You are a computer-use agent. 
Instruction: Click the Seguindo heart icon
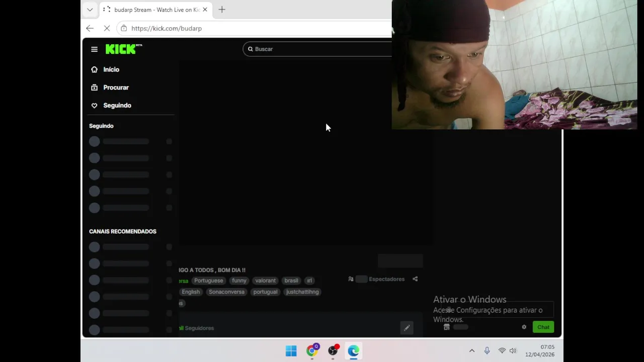[x=94, y=106]
